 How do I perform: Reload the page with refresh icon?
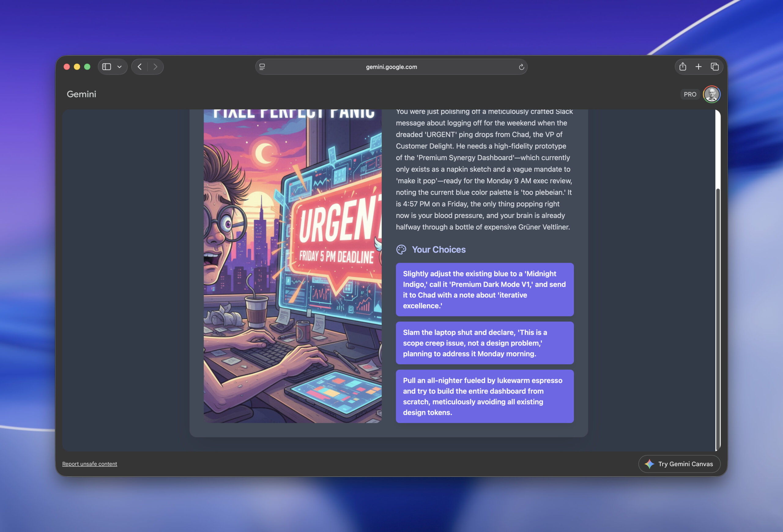pos(521,67)
